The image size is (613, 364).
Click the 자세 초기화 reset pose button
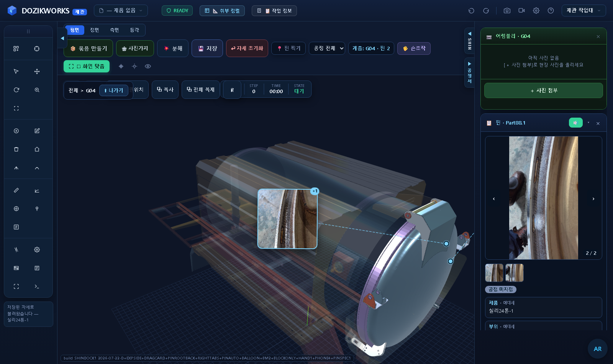tap(247, 49)
